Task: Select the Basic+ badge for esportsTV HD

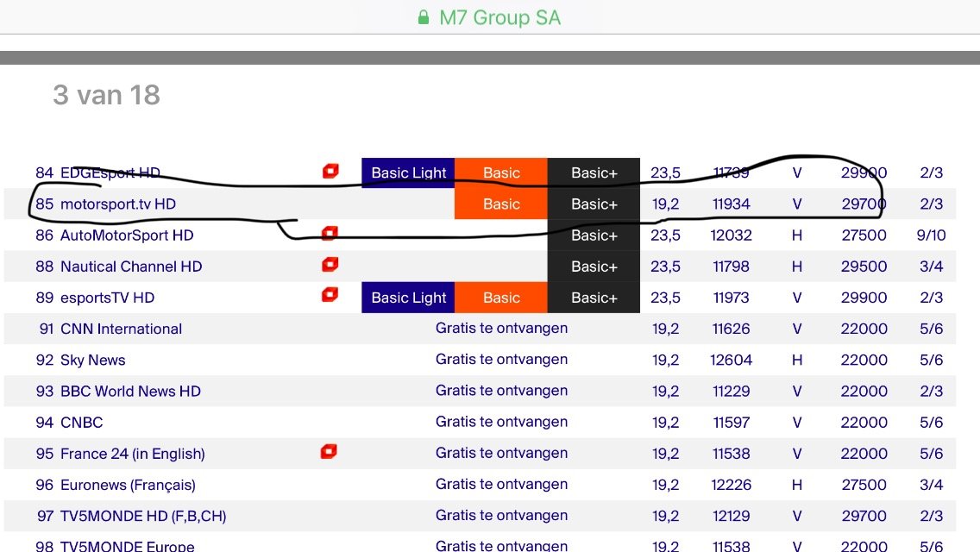Action: [594, 298]
